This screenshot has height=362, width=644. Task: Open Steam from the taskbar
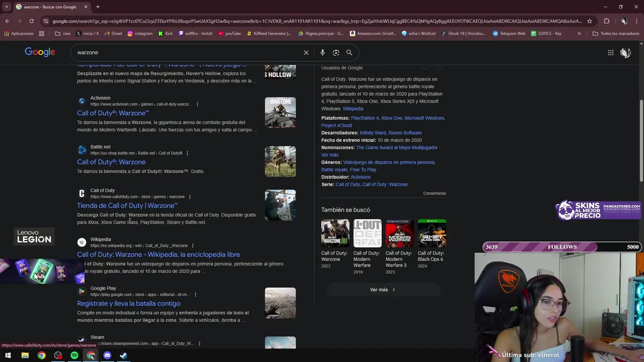(x=123, y=355)
